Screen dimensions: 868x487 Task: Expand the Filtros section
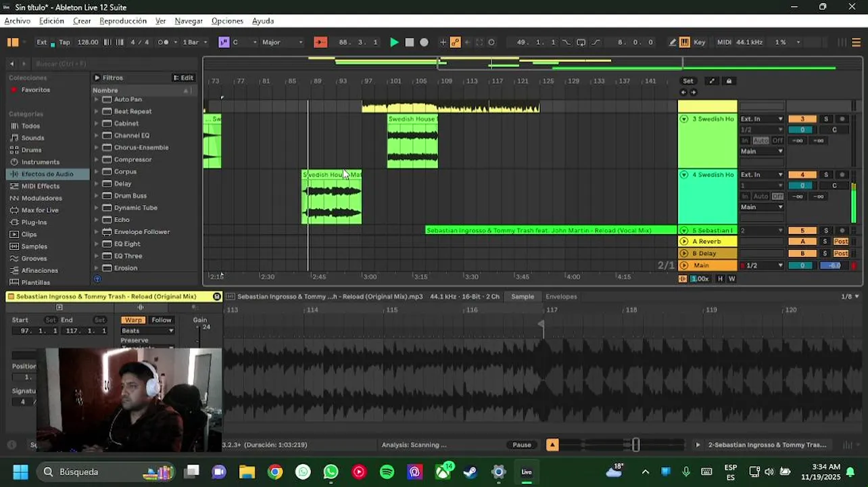pyautogui.click(x=97, y=78)
